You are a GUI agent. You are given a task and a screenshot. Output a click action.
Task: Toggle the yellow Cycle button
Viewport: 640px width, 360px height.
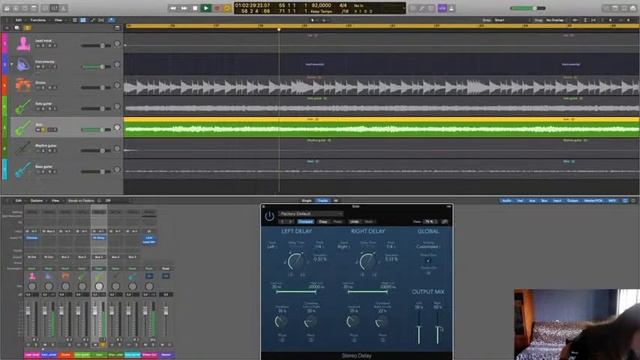point(227,8)
